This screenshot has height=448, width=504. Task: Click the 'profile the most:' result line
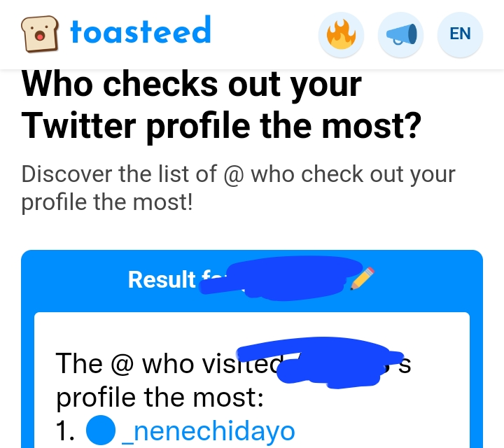pyautogui.click(x=160, y=398)
